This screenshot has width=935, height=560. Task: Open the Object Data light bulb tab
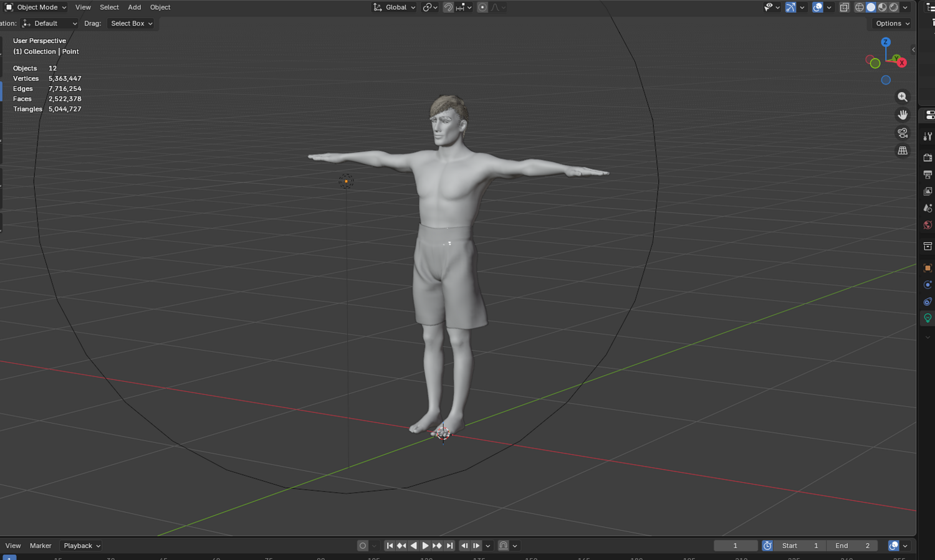pos(928,318)
